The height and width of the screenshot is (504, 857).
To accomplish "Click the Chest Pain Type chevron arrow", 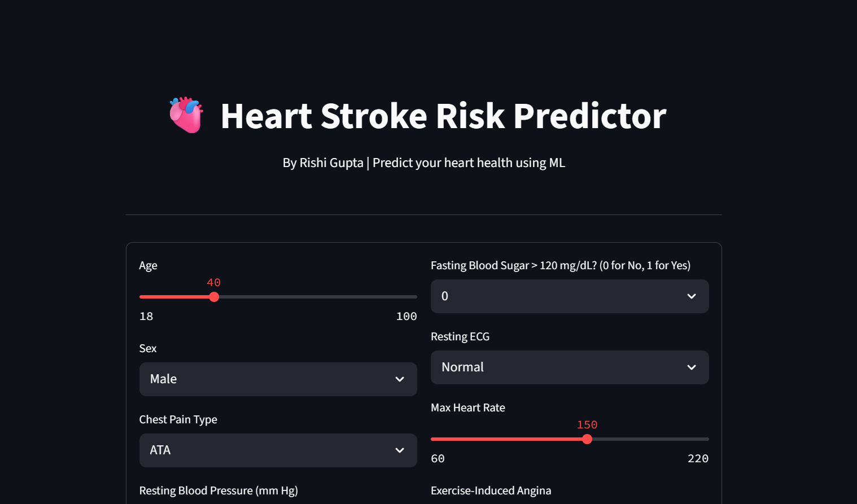I will (x=400, y=450).
